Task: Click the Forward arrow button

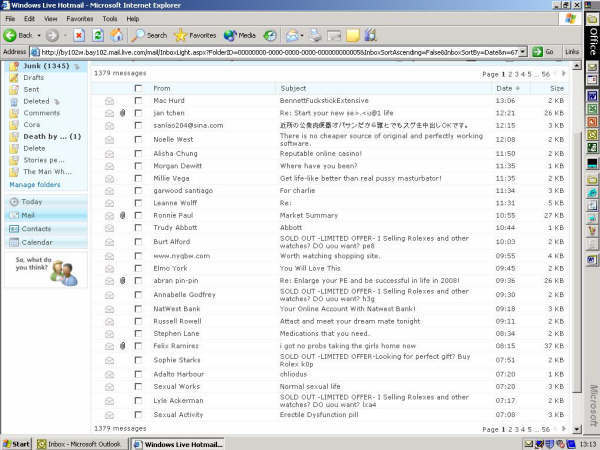Action: coord(52,36)
